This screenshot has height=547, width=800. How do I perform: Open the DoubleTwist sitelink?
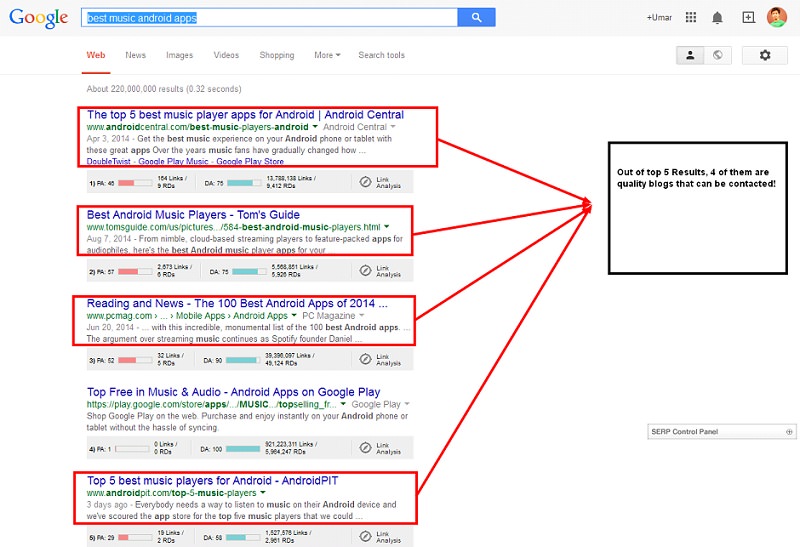pos(109,161)
